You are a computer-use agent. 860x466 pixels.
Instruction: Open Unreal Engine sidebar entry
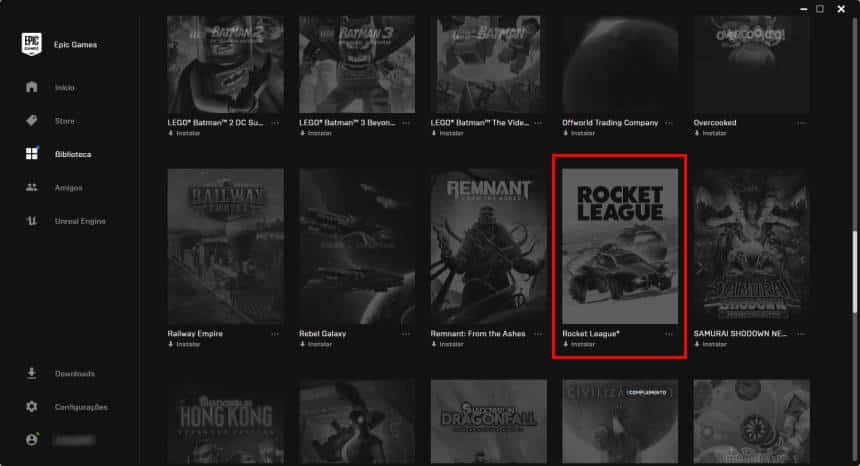coord(80,221)
